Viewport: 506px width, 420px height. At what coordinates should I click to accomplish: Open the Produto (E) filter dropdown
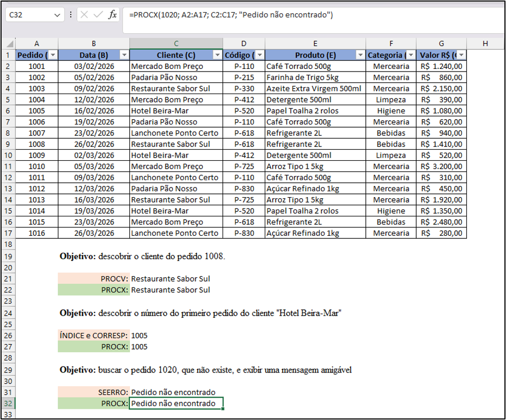[361, 55]
